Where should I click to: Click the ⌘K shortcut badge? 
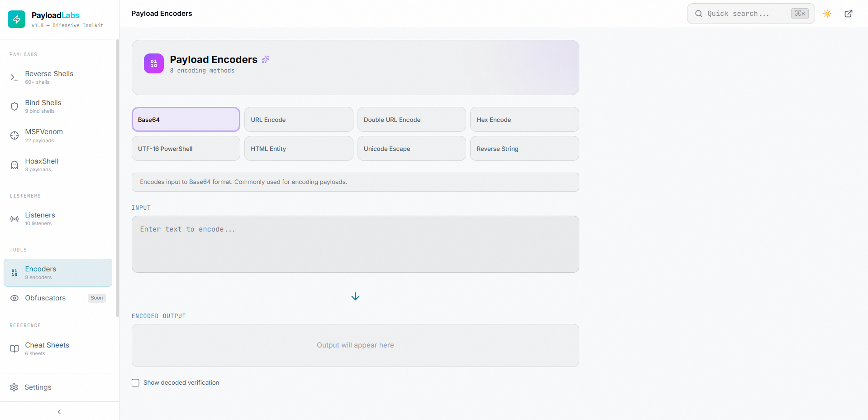[x=800, y=14]
